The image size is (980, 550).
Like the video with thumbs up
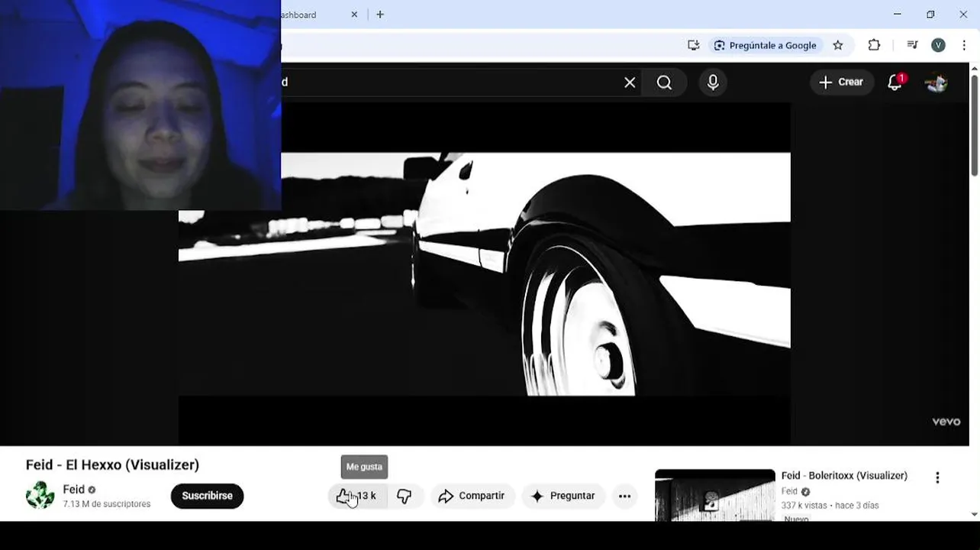coord(357,496)
